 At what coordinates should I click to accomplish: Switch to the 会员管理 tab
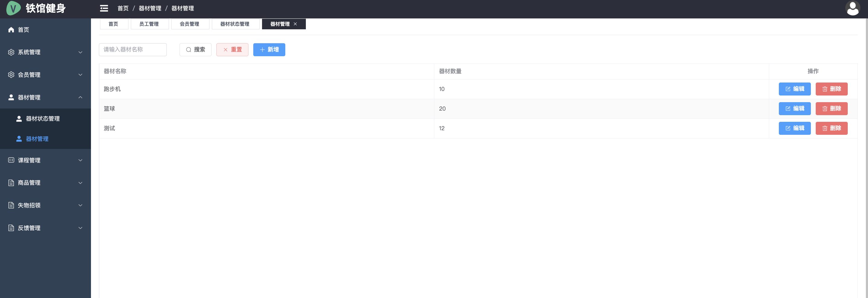[190, 24]
